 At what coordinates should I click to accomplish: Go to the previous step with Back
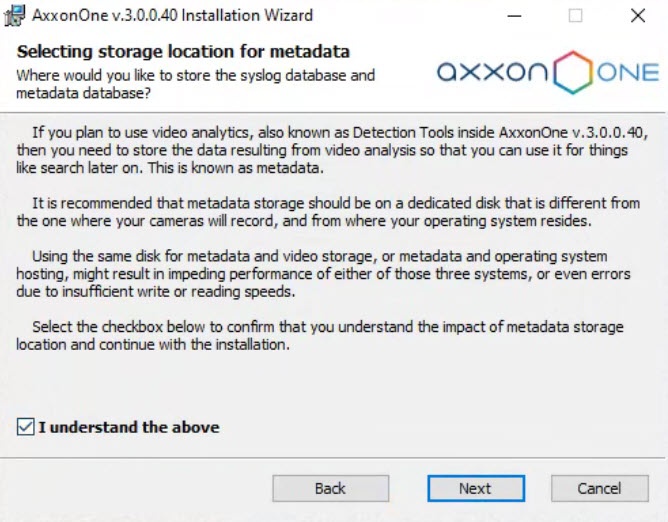tap(330, 489)
